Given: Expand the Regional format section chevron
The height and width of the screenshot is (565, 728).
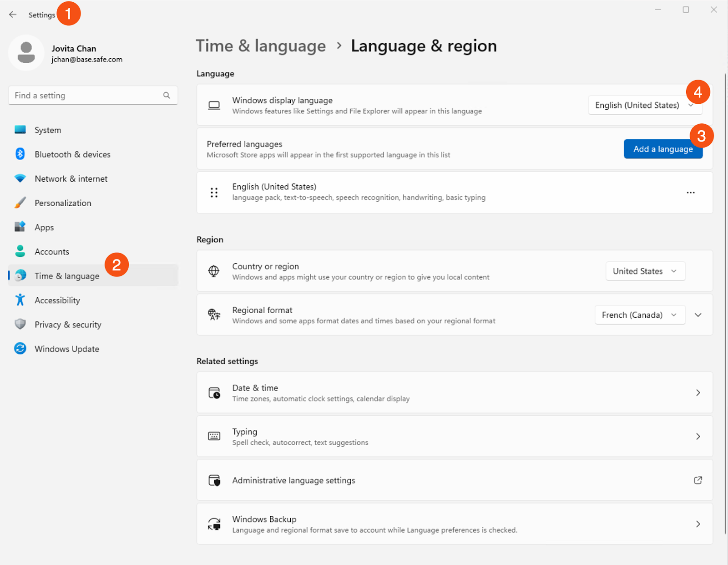Looking at the screenshot, I should [698, 315].
